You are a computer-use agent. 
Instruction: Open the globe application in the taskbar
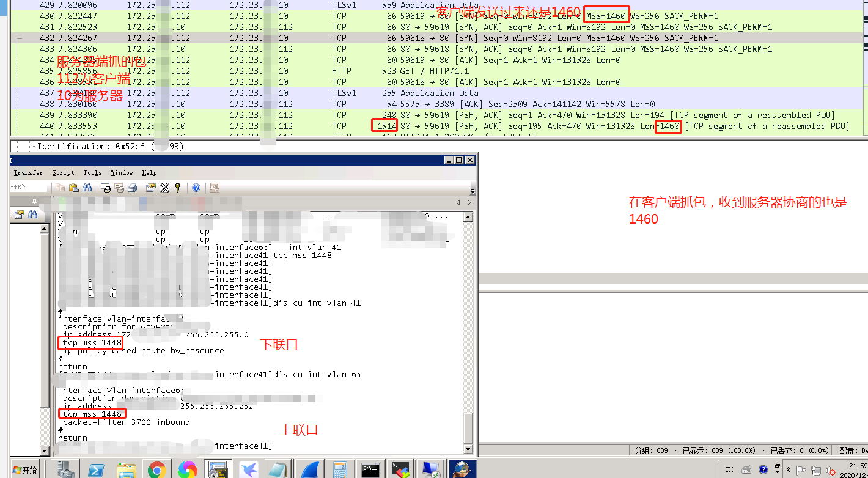tap(463, 469)
